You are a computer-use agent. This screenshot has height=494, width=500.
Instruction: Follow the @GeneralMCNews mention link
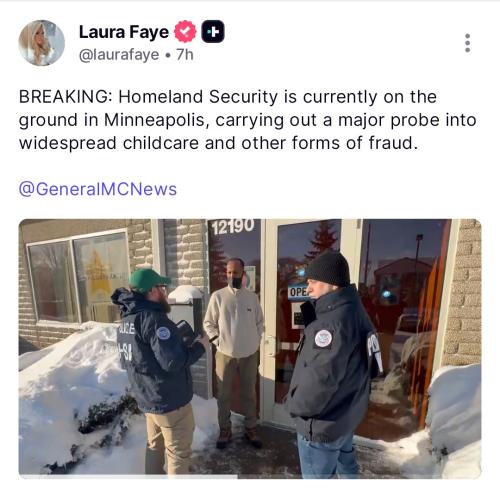pyautogui.click(x=98, y=189)
